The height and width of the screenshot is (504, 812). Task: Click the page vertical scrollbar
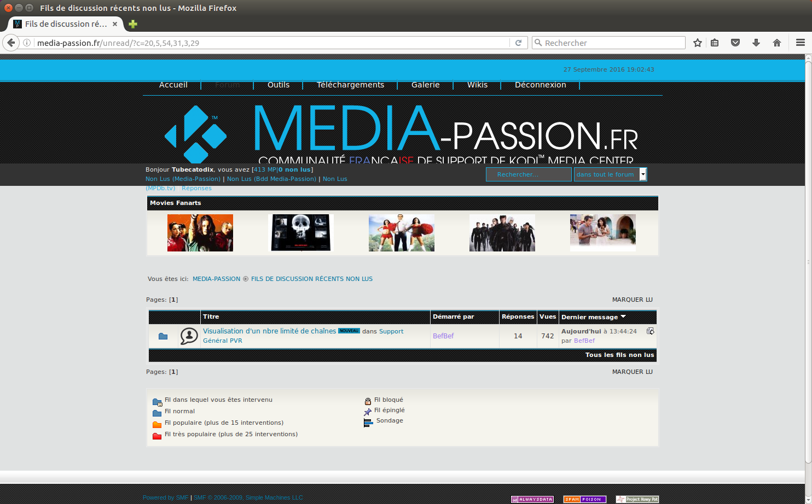coord(808,261)
